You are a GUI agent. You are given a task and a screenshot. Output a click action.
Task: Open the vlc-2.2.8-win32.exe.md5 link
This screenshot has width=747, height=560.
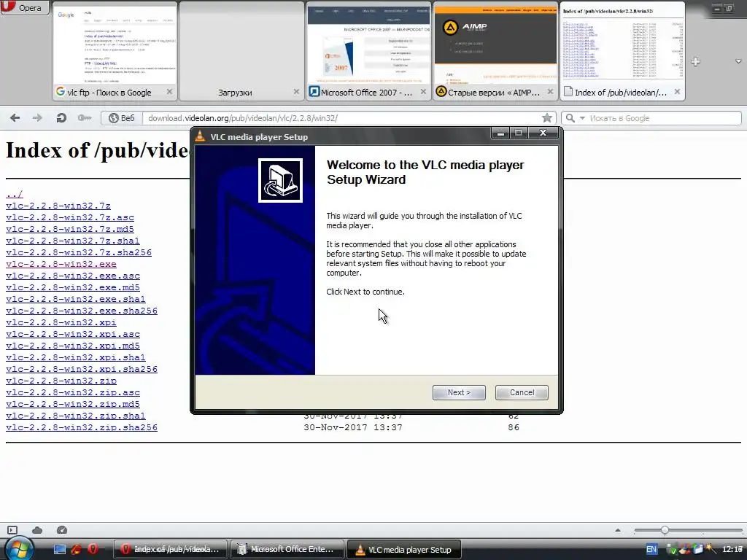73,287
